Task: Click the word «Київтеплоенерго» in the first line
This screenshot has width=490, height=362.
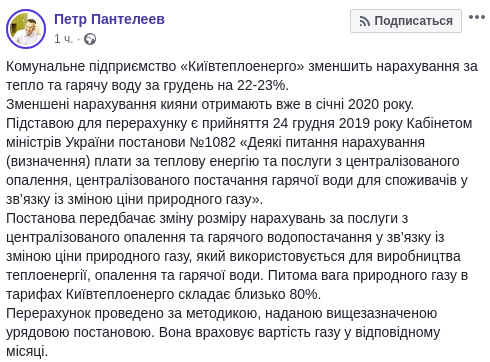Action: click(242, 66)
